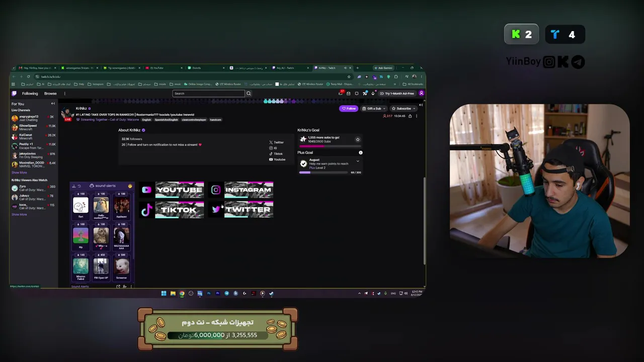Open the Subscribe dropdown
Viewport: 644px width, 362px height.
tap(404, 109)
